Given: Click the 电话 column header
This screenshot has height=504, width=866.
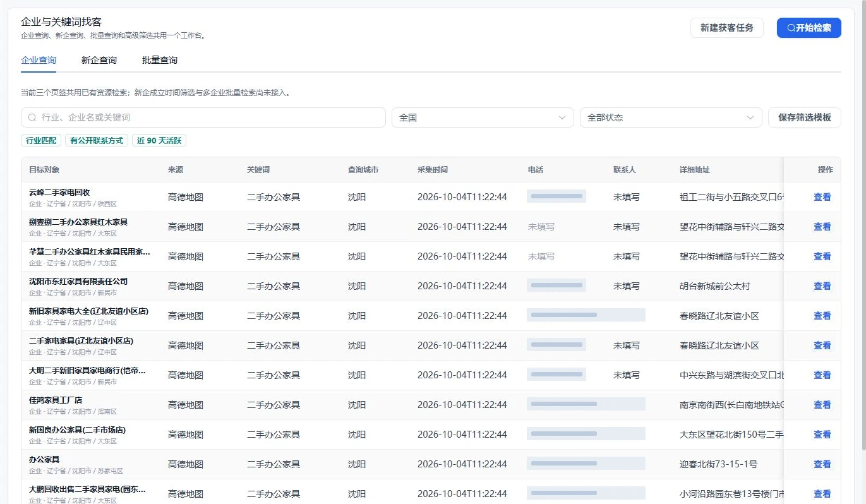Looking at the screenshot, I should (536, 170).
